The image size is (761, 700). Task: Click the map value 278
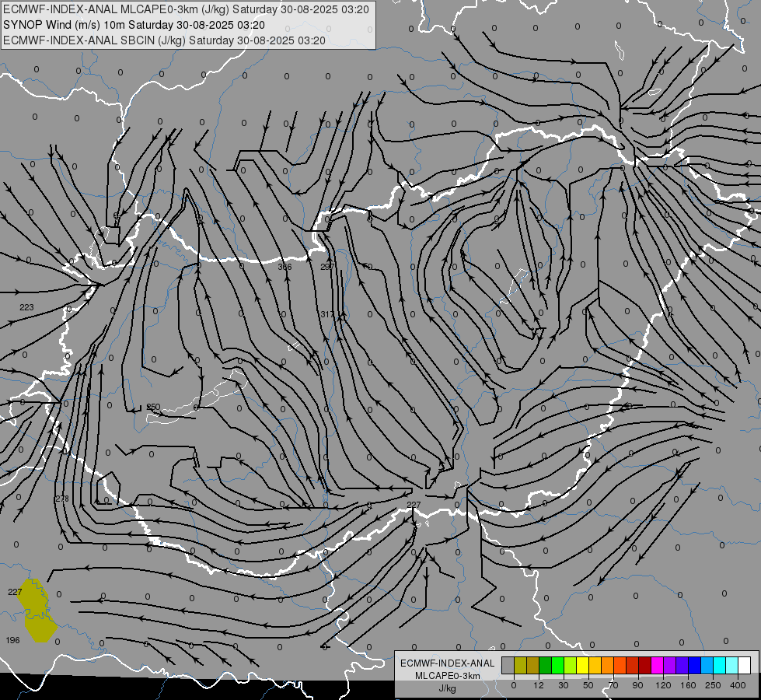pyautogui.click(x=61, y=499)
